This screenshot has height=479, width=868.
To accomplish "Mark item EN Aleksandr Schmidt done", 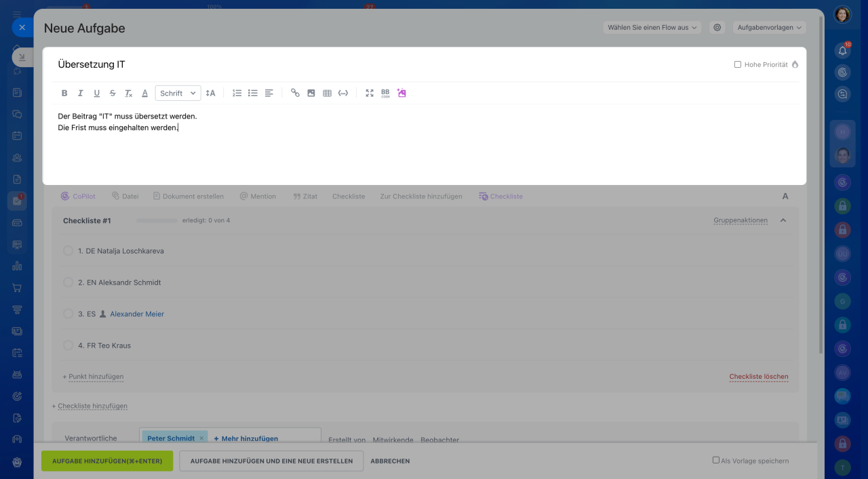I will click(x=68, y=283).
